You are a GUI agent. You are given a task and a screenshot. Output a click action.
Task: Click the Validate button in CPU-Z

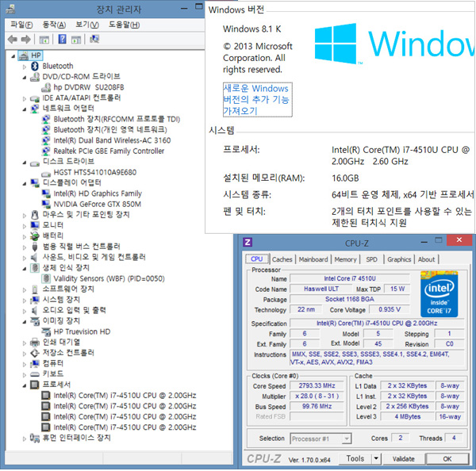coord(404,458)
